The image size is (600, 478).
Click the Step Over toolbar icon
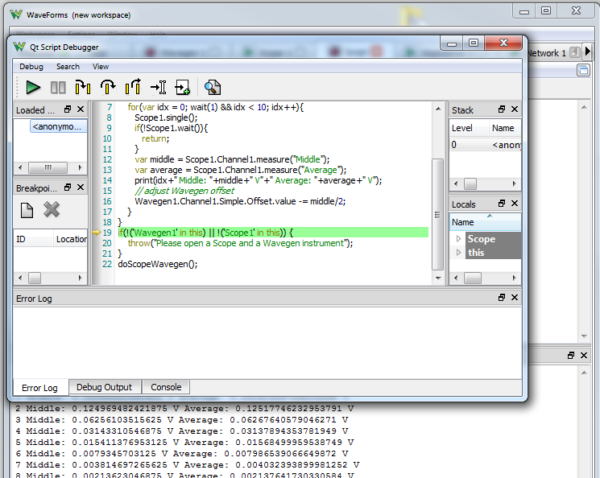click(108, 87)
